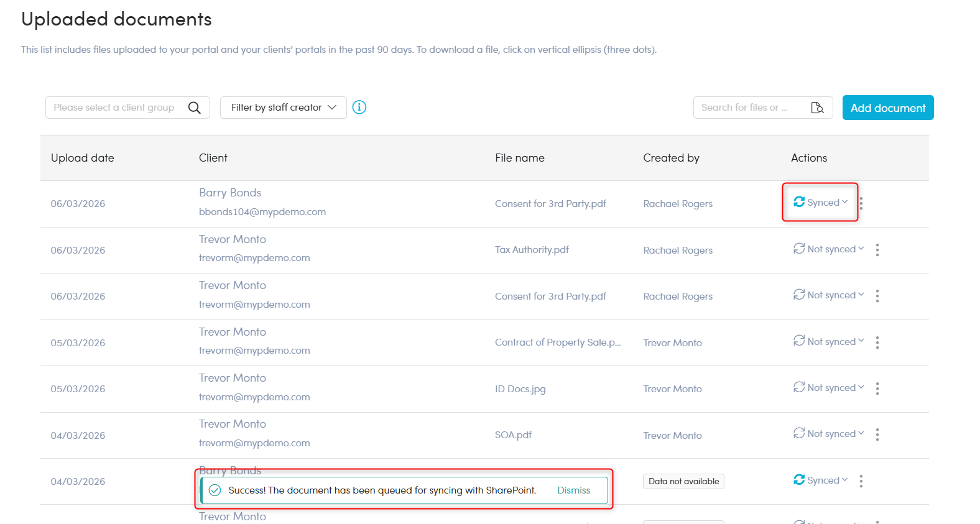
Task: Click the Add document button
Action: pos(887,108)
